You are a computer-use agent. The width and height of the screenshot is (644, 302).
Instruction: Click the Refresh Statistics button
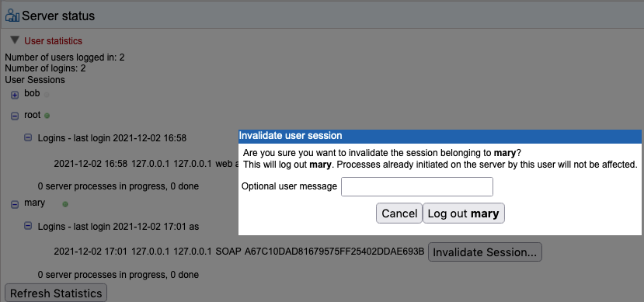click(56, 293)
